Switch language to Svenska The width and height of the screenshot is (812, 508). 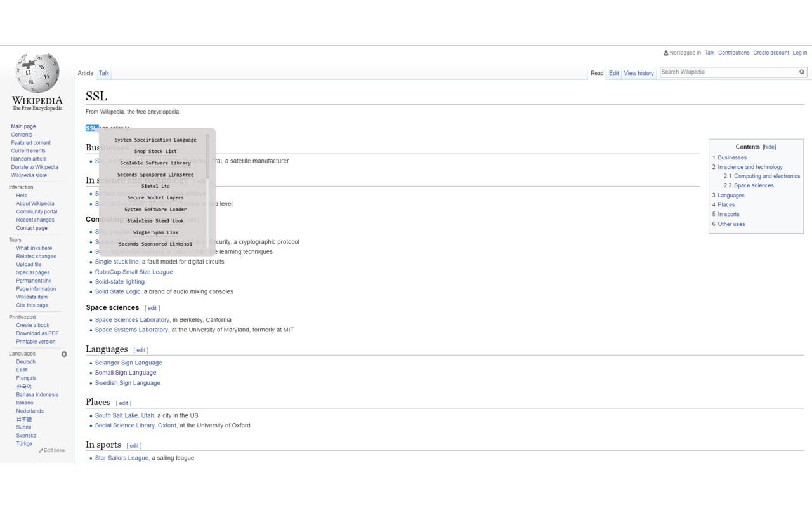(26, 436)
